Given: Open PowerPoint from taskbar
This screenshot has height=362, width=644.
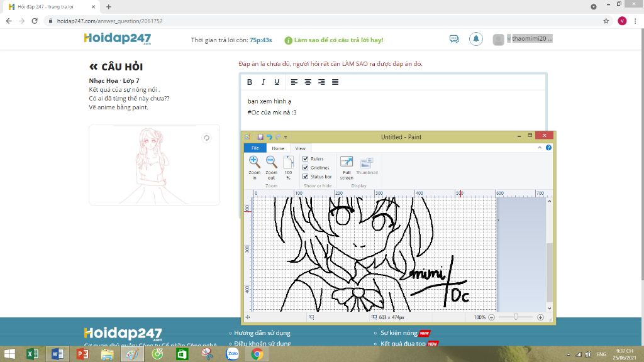Looking at the screenshot, I should pyautogui.click(x=82, y=354).
